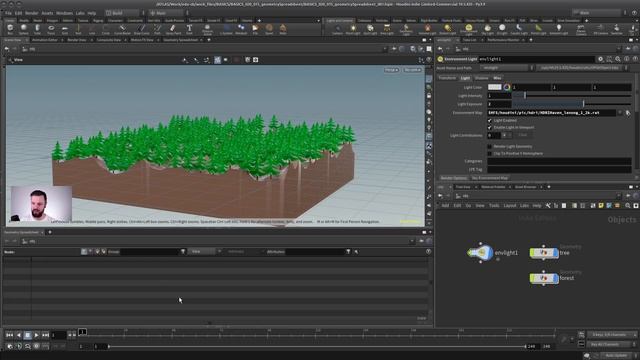
Task: Select the Grid shelf tool
Action: tap(64, 29)
